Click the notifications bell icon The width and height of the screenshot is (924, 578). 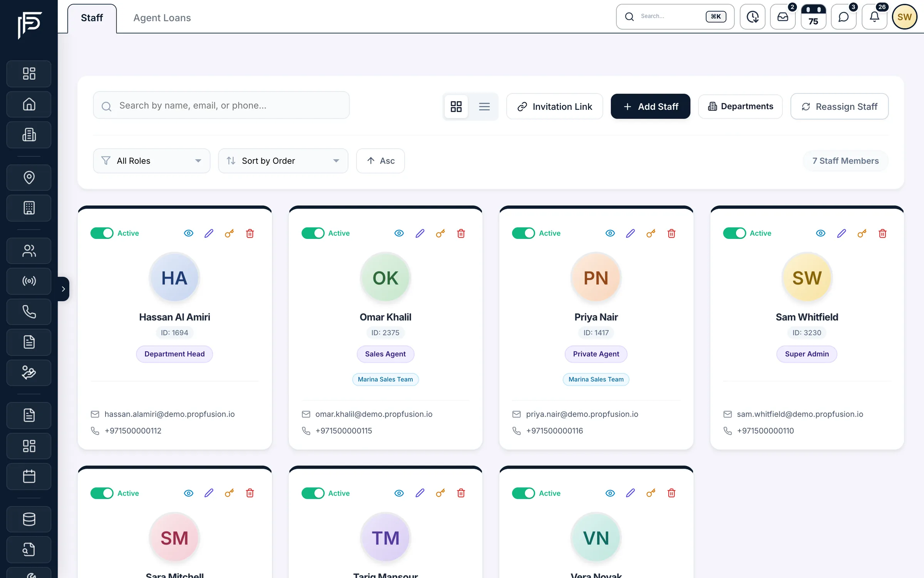[x=874, y=17]
